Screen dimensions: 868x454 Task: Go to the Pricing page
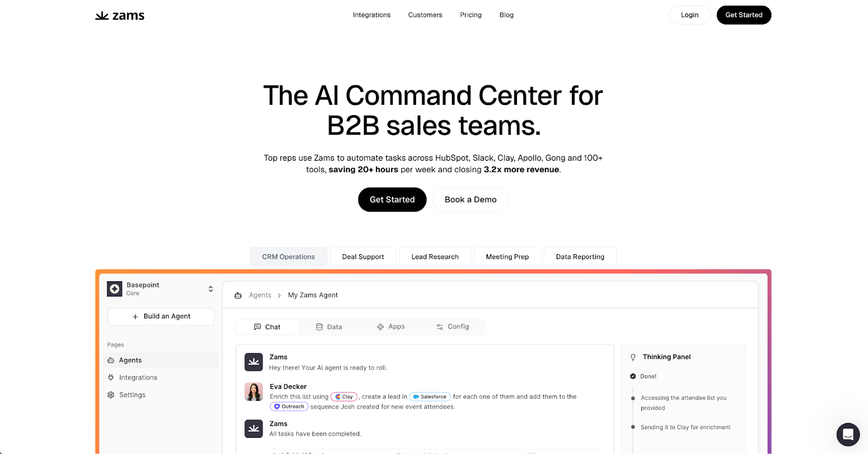[471, 15]
